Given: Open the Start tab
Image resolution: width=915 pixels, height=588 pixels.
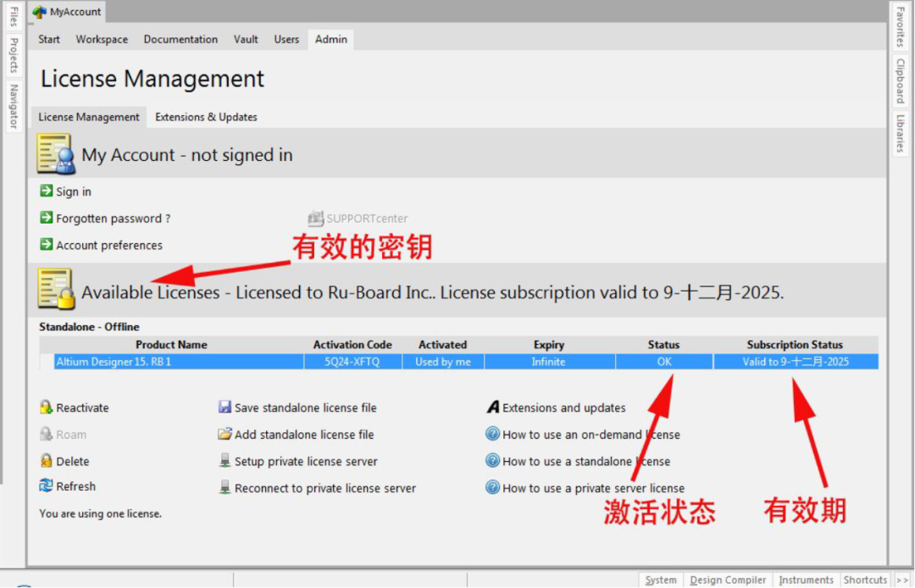Looking at the screenshot, I should (x=49, y=39).
